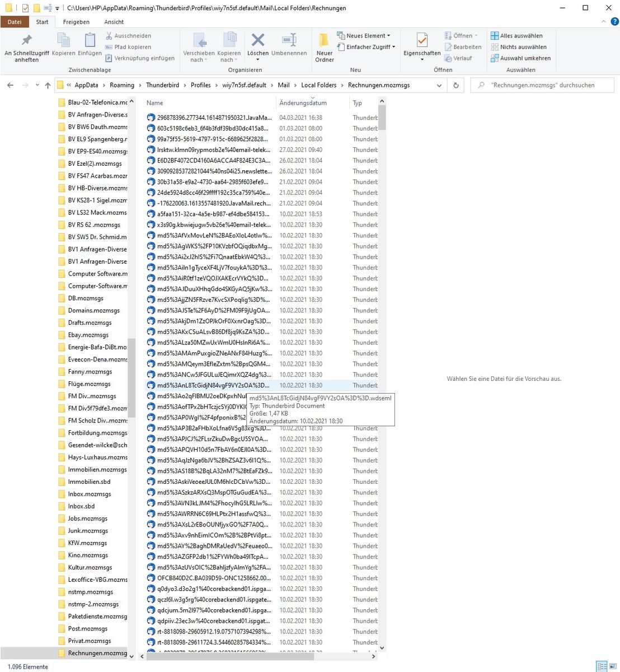The image size is (620, 672).
Task: Click search box Rechnungen.mozmsgs durchsuchen
Action: 542,85
